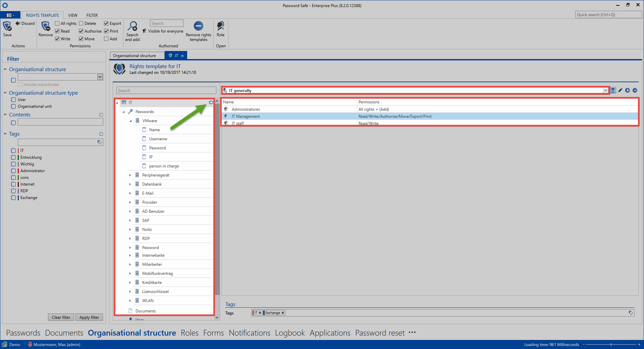The image size is (644, 349).
Task: Click the pencil edit template icon
Action: (620, 90)
